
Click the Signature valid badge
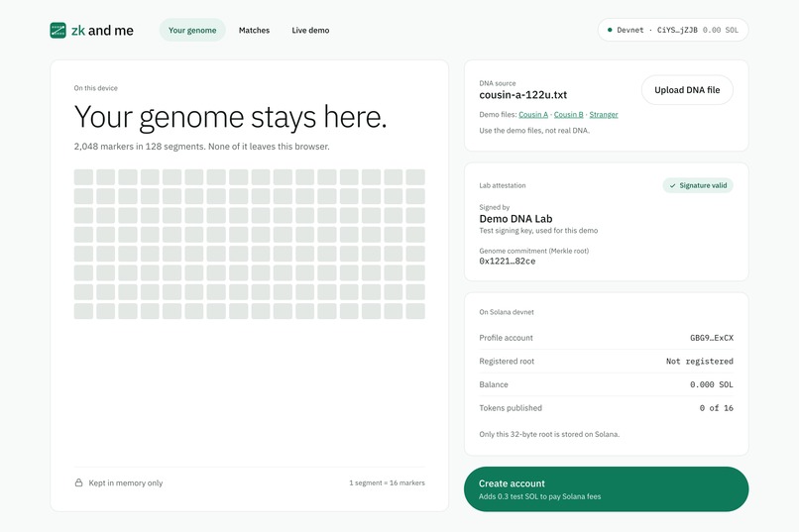pos(698,186)
